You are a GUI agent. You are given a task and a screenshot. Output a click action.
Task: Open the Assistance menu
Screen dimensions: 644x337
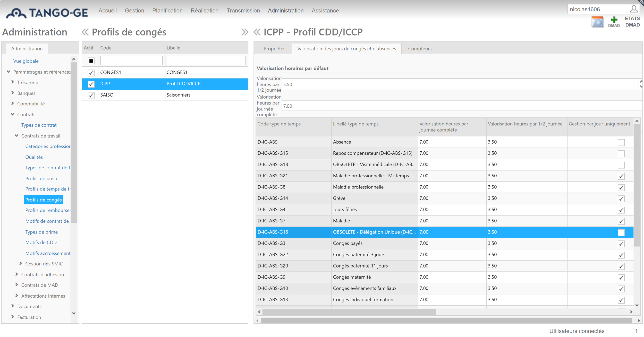[325, 11]
